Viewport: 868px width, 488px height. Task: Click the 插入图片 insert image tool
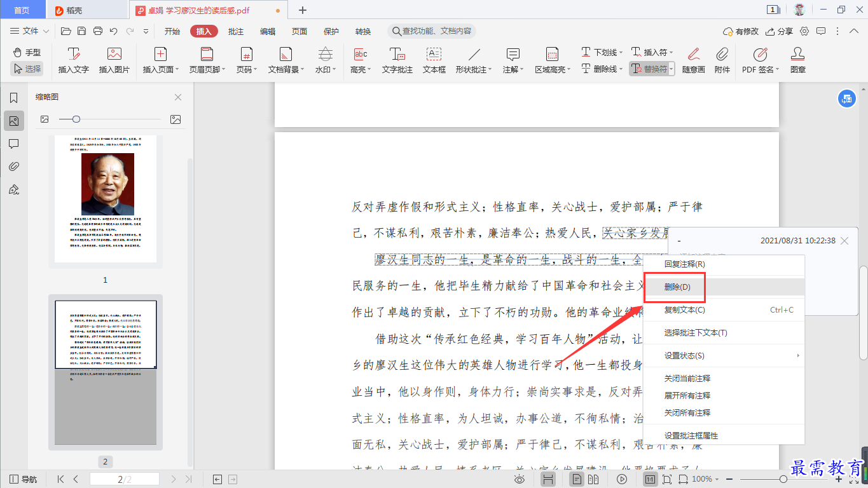pos(114,60)
